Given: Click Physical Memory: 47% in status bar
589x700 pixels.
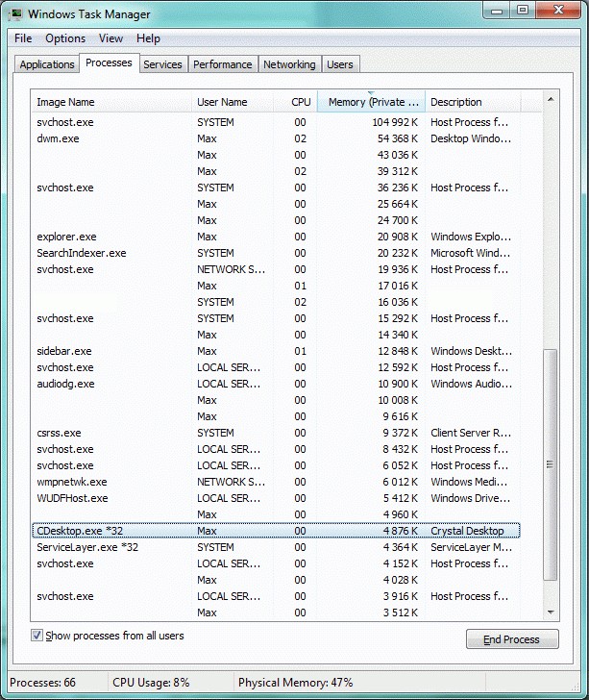Looking at the screenshot, I should (295, 683).
